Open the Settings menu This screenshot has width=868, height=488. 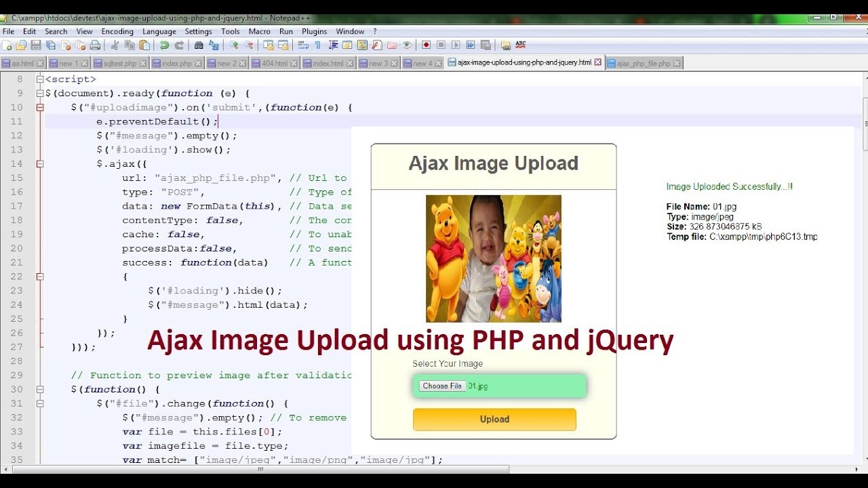(198, 31)
